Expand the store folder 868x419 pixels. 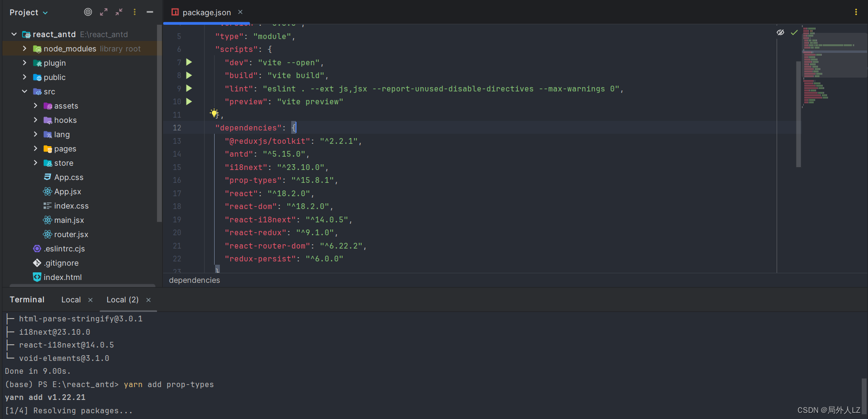click(x=35, y=163)
